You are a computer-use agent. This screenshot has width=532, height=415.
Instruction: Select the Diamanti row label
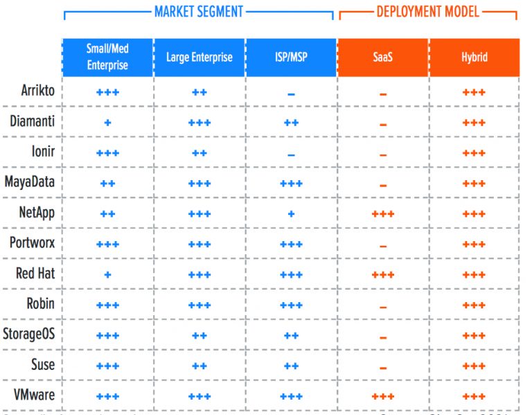pyautogui.click(x=32, y=121)
